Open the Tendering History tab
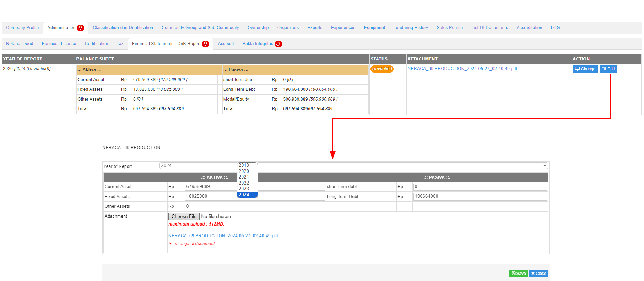The width and height of the screenshot is (644, 281). pos(411,28)
